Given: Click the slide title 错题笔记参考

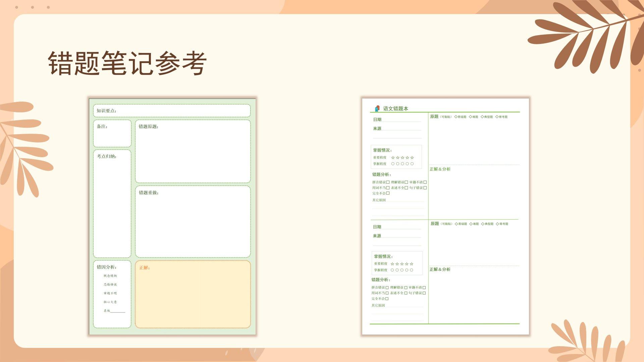Looking at the screenshot, I should [x=127, y=63].
